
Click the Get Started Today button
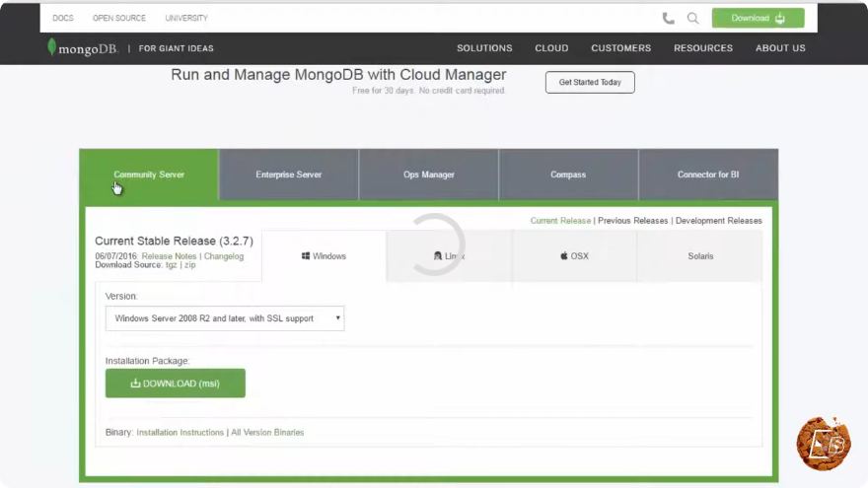(590, 82)
